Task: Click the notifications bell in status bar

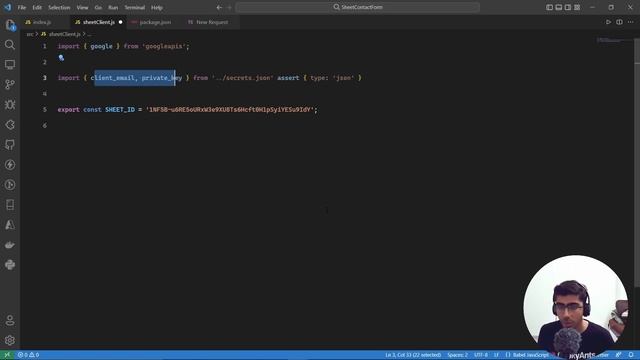Action: click(631, 355)
